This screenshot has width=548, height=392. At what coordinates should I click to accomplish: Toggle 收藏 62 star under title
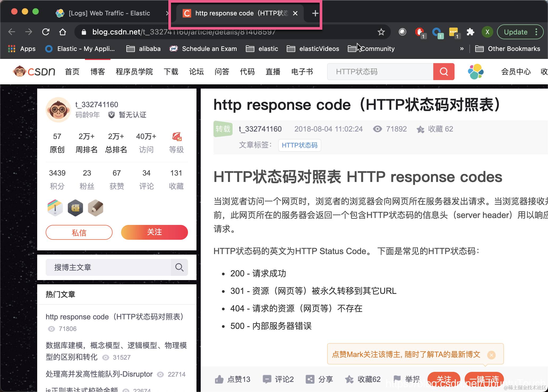(421, 129)
